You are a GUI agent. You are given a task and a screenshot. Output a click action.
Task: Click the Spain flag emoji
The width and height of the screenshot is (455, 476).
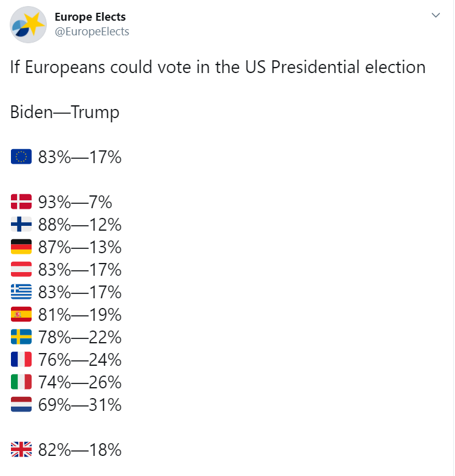[x=21, y=314]
